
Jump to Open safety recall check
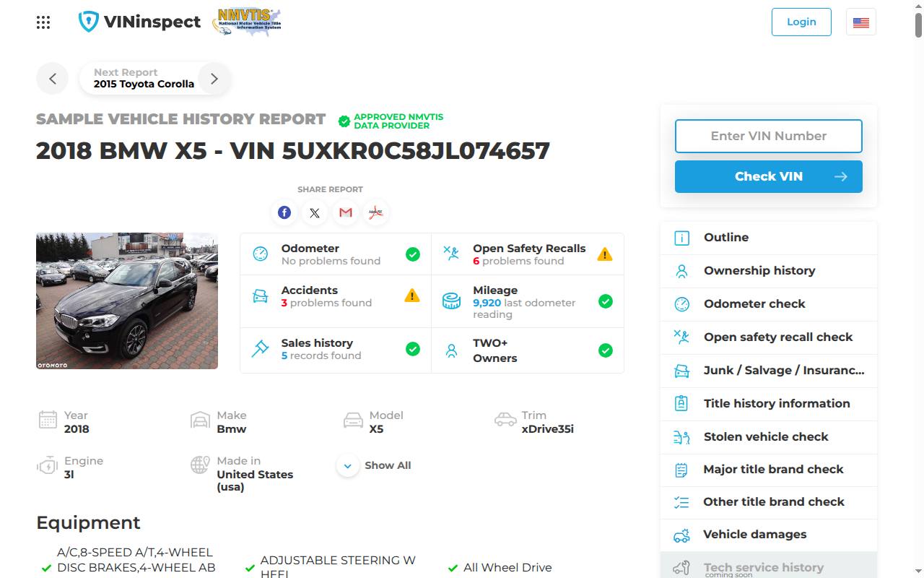(x=769, y=337)
